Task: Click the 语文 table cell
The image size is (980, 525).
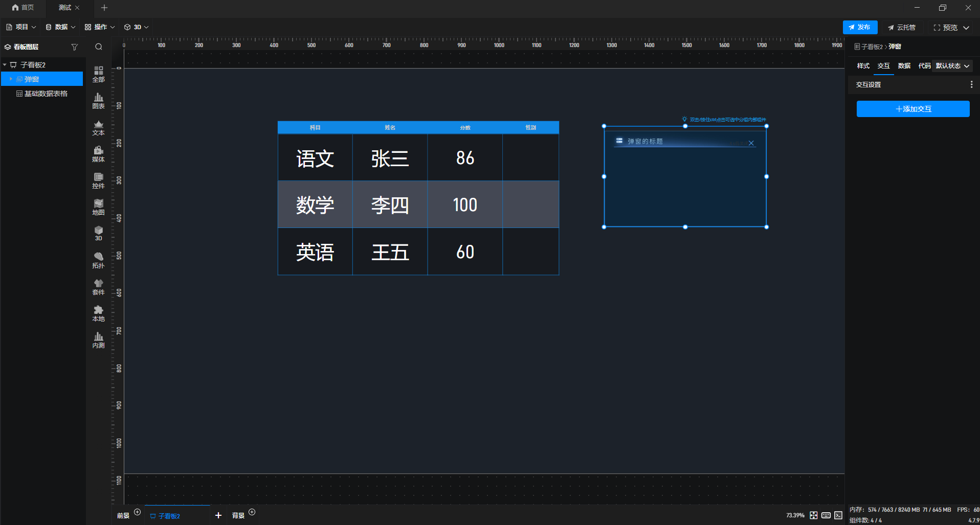Action: 315,158
